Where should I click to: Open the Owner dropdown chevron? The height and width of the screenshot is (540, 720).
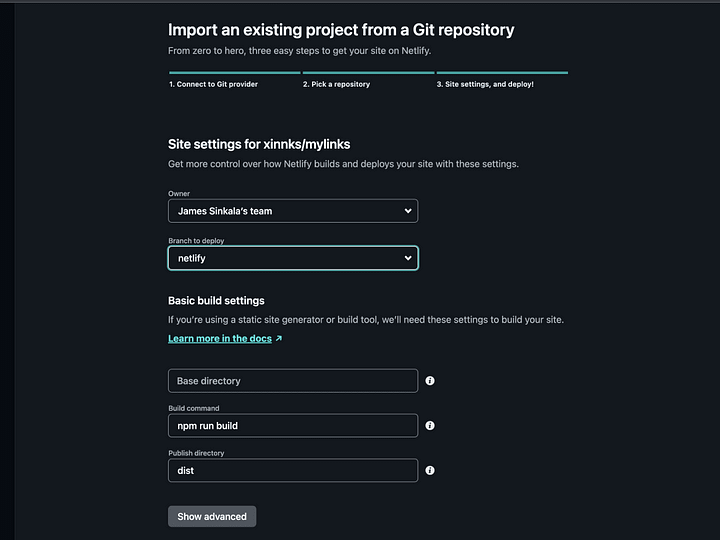click(408, 211)
